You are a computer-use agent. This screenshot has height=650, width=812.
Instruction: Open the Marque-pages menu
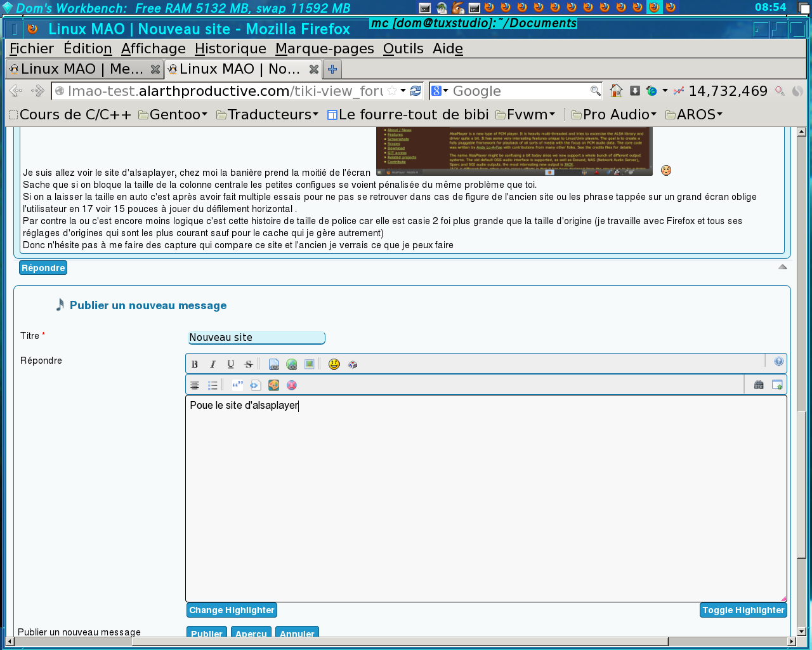coord(325,49)
